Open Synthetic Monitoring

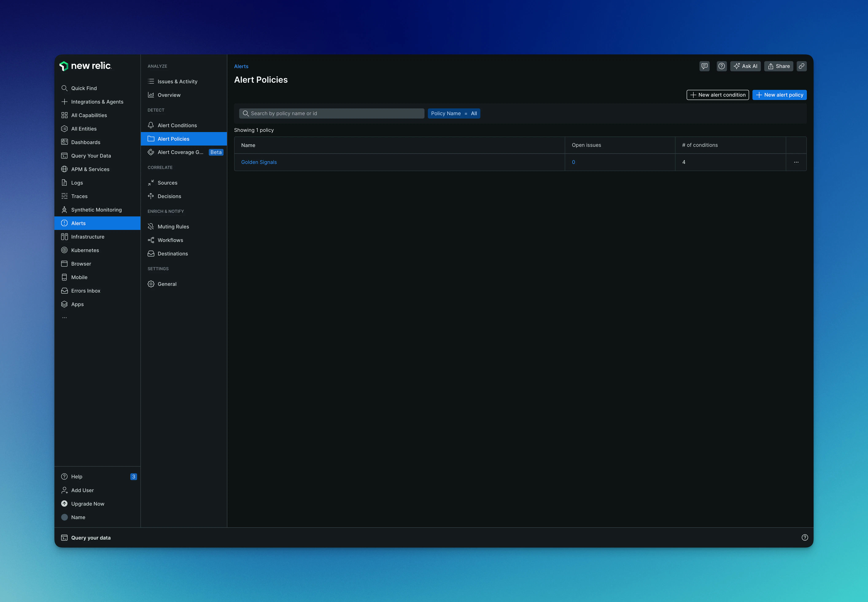pyautogui.click(x=97, y=210)
